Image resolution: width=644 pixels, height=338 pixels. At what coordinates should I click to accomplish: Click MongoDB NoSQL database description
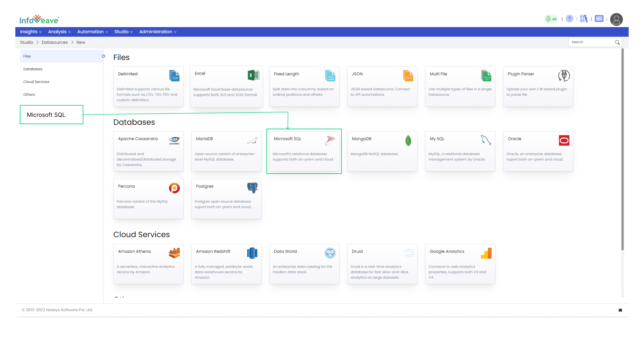point(374,154)
